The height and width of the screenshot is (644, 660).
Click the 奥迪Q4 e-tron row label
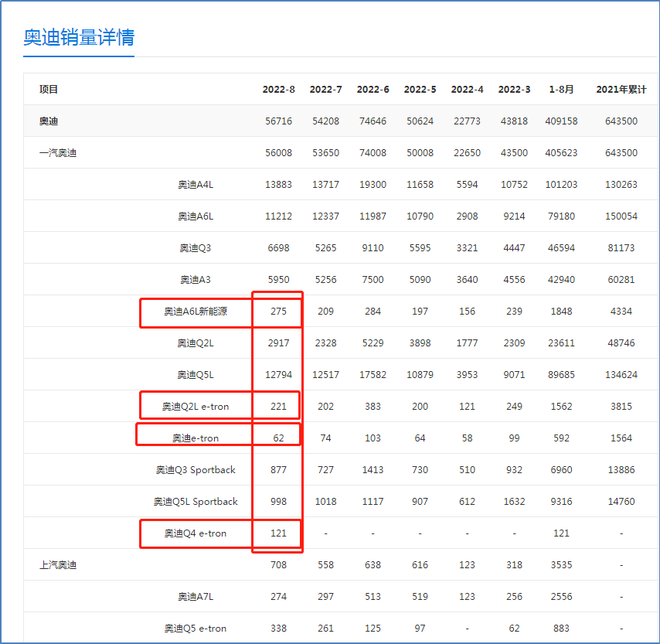196,533
